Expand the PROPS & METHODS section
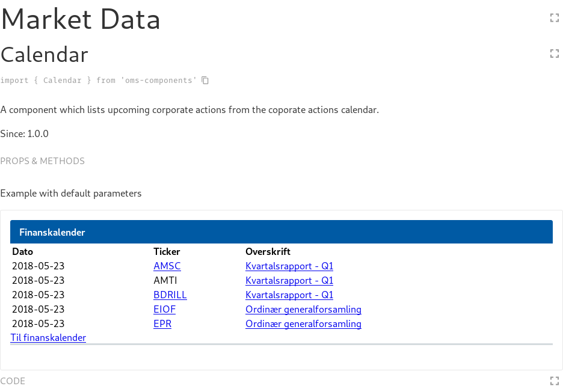563x392 pixels. point(42,161)
